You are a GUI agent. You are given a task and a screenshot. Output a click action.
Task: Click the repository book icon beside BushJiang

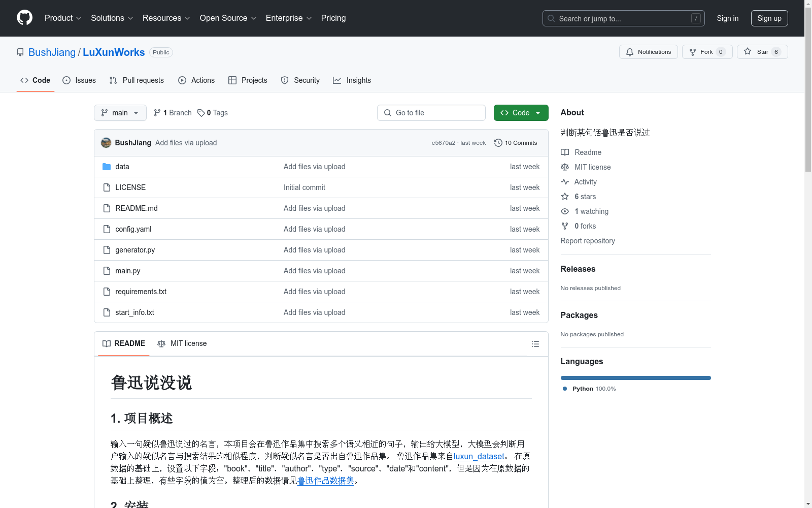pos(20,52)
